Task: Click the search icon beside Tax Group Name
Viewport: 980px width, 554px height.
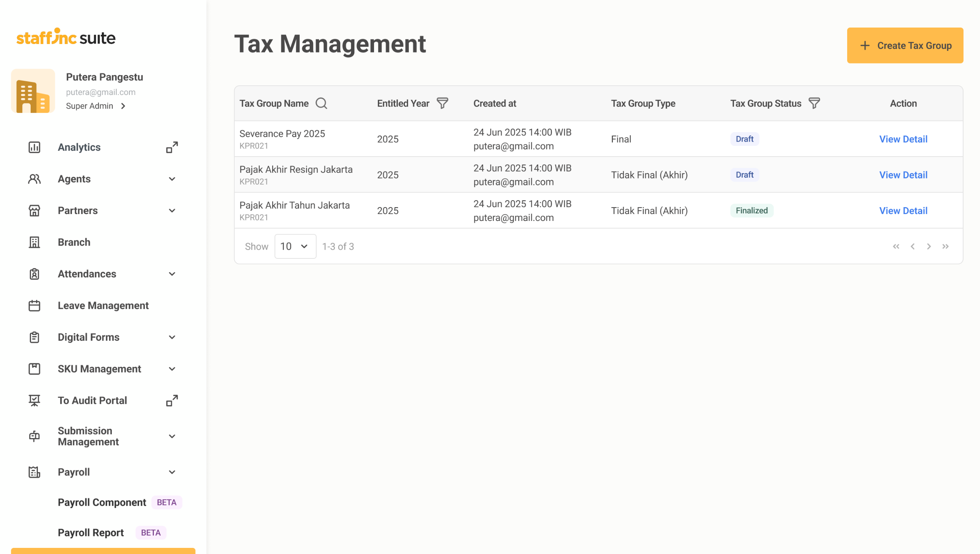Action: (x=321, y=103)
